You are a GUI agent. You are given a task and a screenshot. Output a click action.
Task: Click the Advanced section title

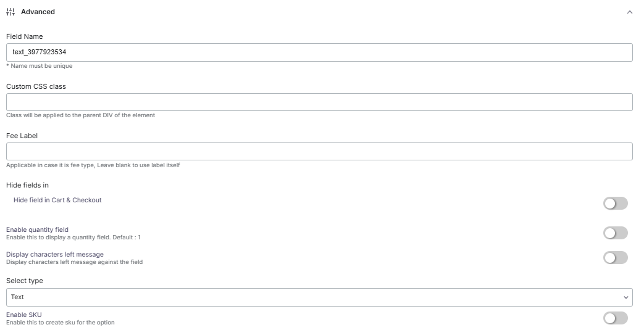(x=38, y=12)
